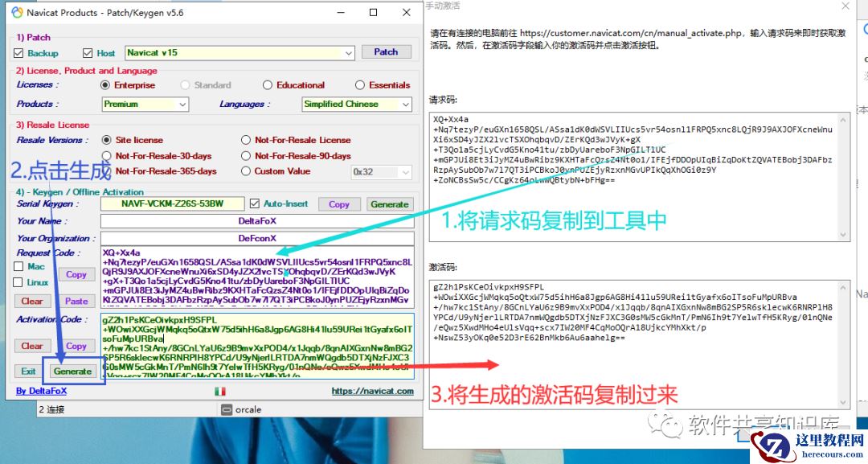This screenshot has width=868, height=464.
Task: Click the orcale connection icon in status bar
Action: (226, 410)
